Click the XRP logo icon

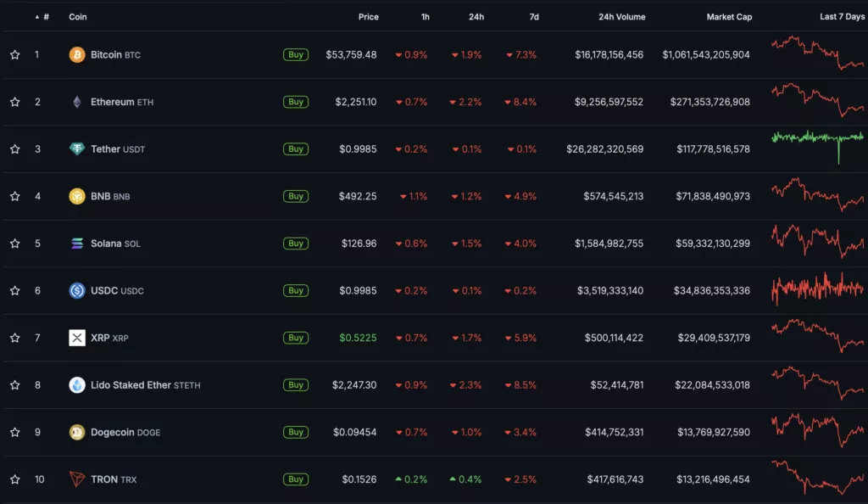77,338
